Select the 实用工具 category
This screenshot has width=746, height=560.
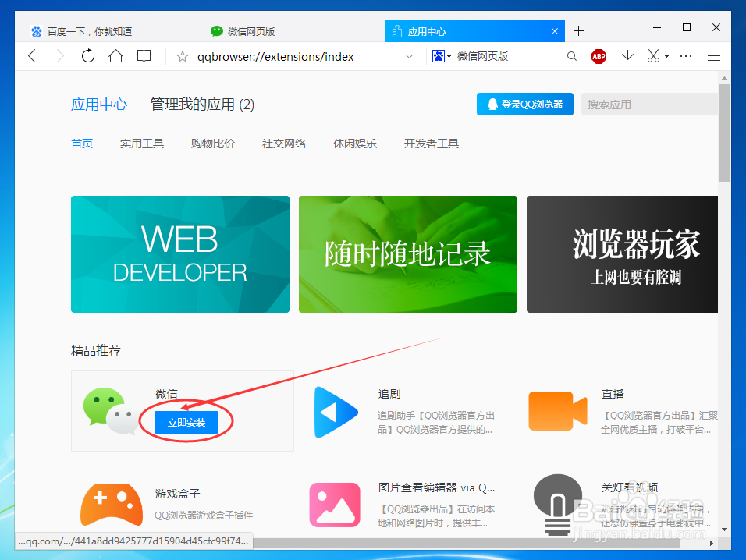(x=142, y=144)
